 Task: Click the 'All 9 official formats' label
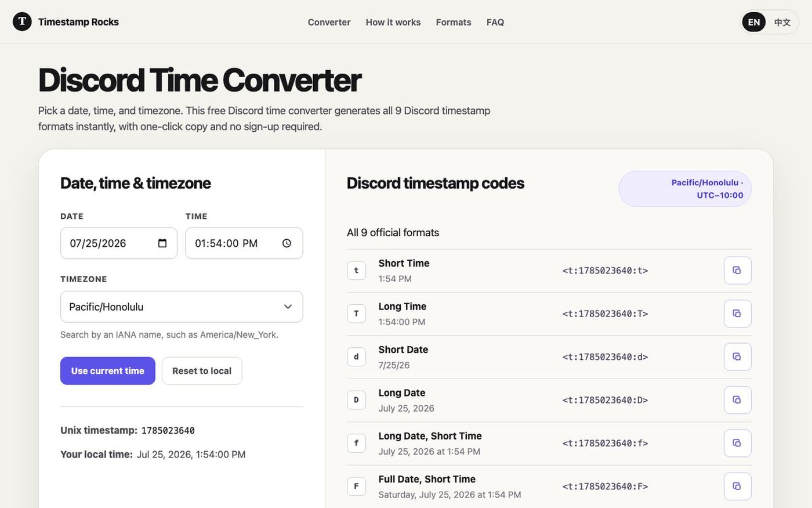click(393, 232)
